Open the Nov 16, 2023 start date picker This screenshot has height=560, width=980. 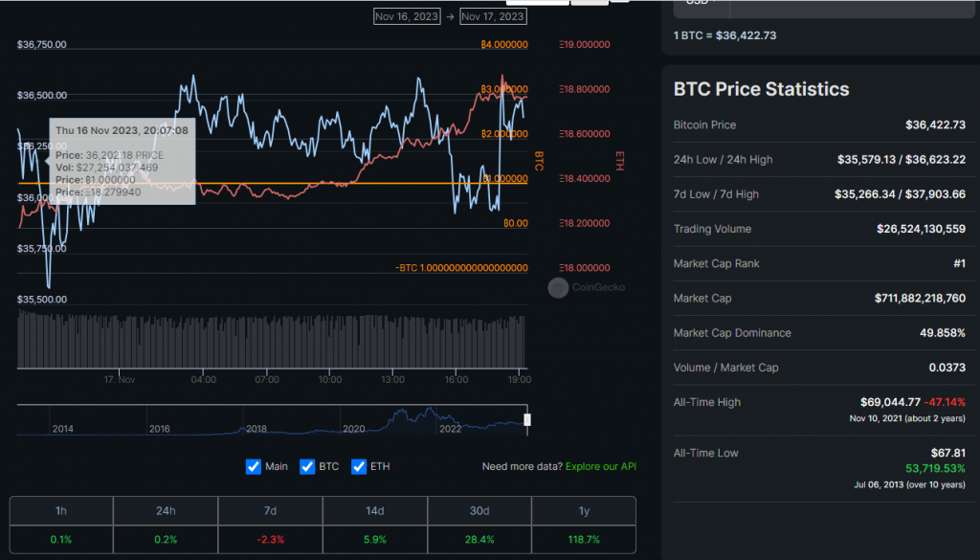[405, 16]
